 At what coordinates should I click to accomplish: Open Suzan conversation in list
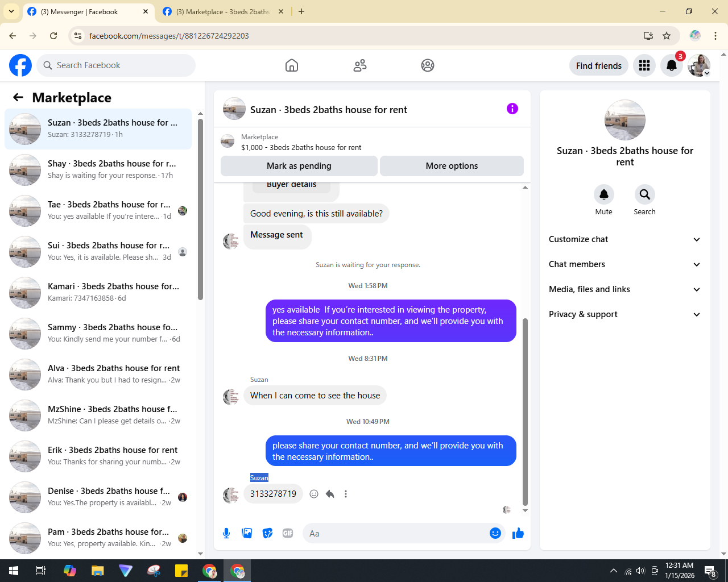(x=98, y=129)
